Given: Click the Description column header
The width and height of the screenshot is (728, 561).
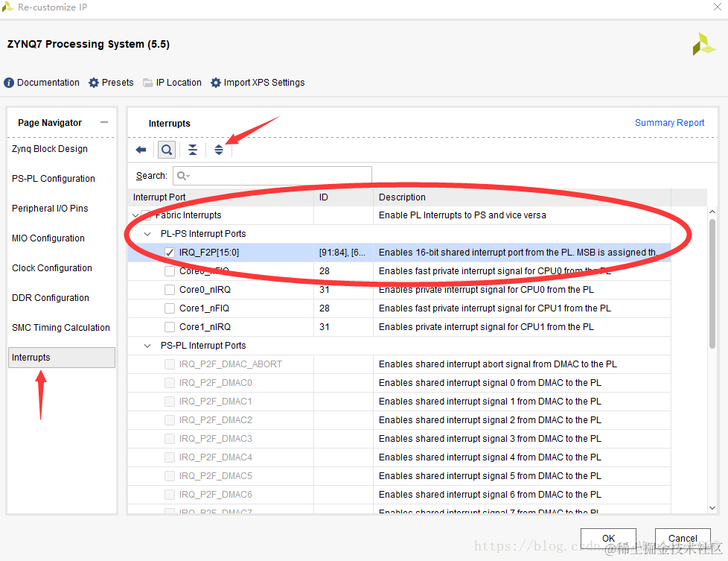Looking at the screenshot, I should (523, 197).
